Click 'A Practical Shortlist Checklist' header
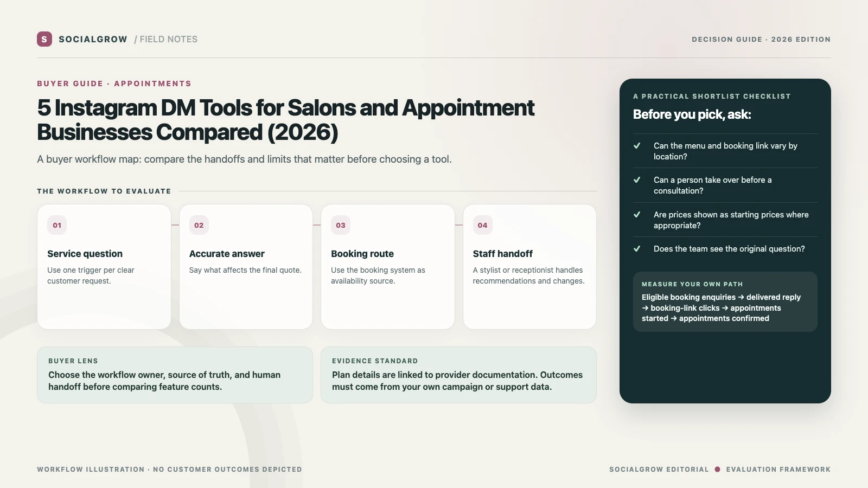Screen dimensions: 868x488 [712, 97]
